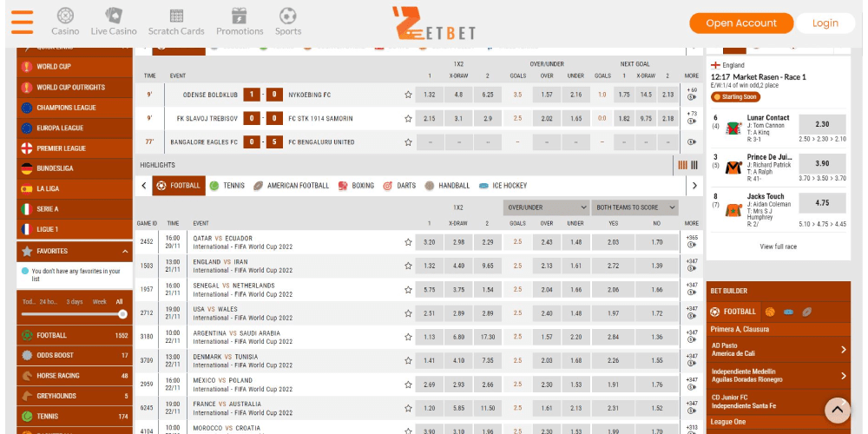The image size is (868, 434).
Task: Open Scratch Cards section
Action: [x=176, y=23]
